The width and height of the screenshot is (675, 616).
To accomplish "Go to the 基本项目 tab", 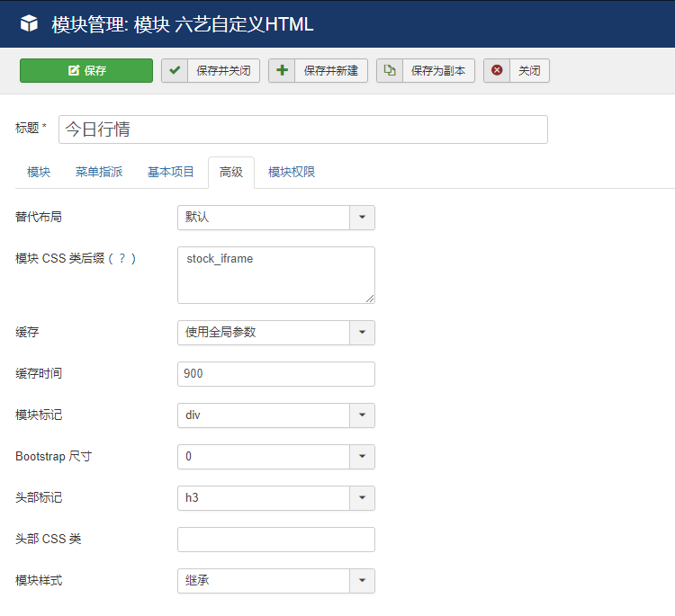I will point(171,173).
